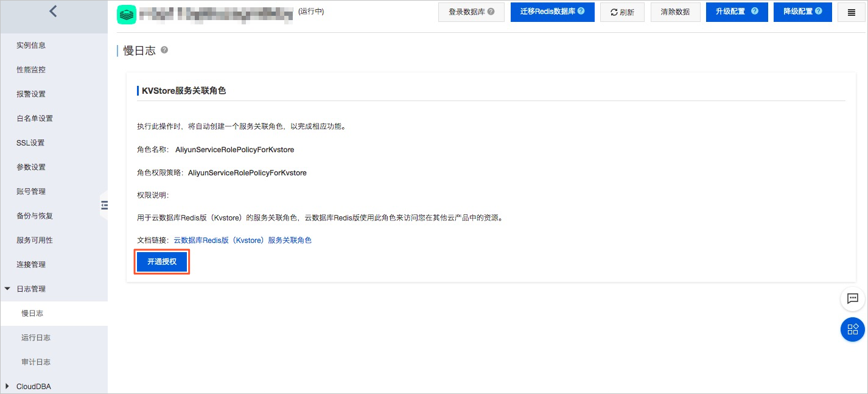Click the 刷新 refresh button
Image resolution: width=868 pixels, height=394 pixels.
[x=622, y=12]
